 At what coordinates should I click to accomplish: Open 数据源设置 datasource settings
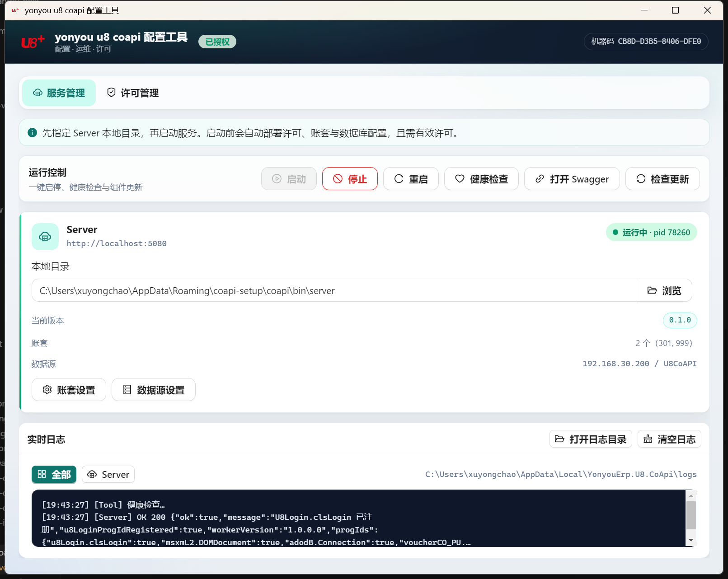[154, 389]
